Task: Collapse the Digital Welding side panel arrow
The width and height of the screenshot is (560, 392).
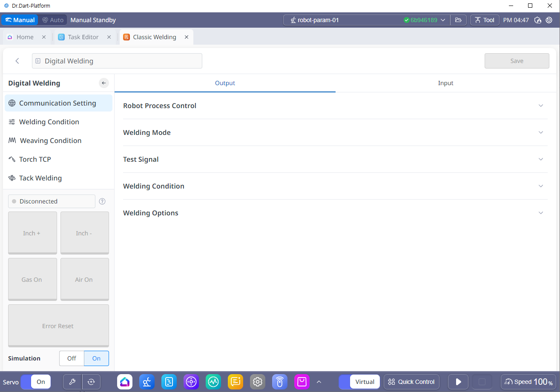Action: click(104, 83)
